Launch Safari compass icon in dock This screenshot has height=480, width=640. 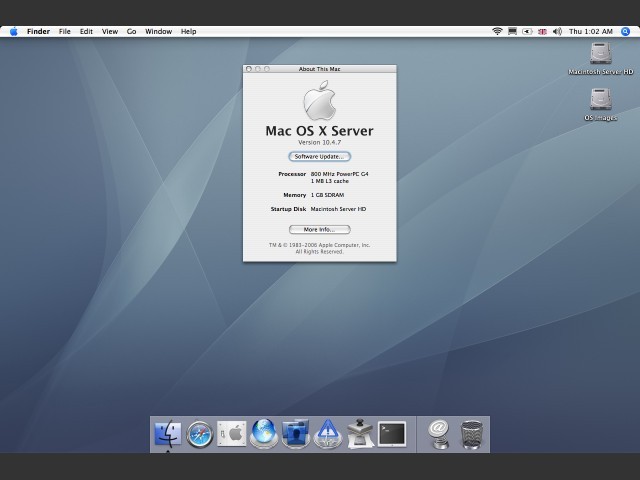point(200,434)
